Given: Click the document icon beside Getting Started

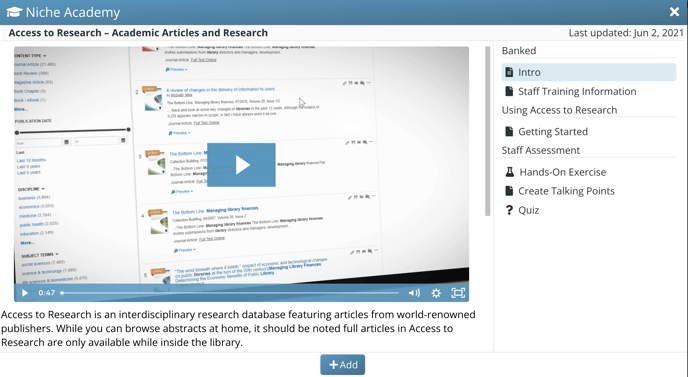Looking at the screenshot, I should pyautogui.click(x=509, y=131).
